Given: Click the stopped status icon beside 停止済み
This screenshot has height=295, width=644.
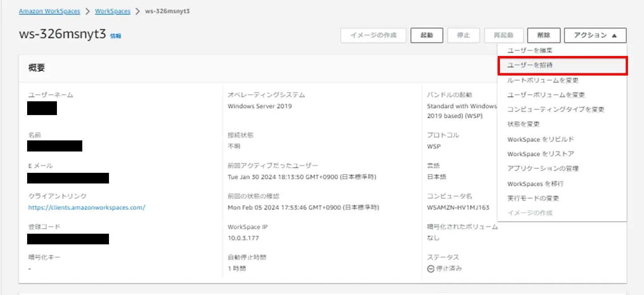Looking at the screenshot, I should 431,268.
